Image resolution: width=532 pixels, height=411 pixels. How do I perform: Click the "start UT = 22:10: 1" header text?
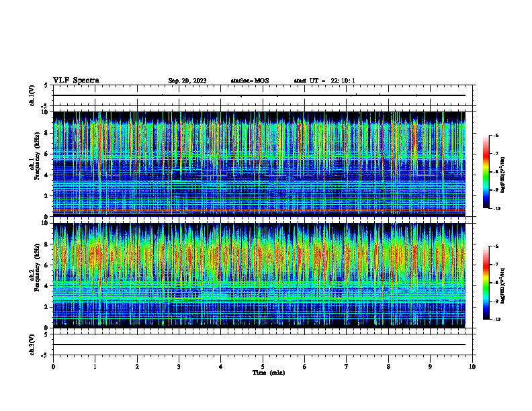pos(324,81)
